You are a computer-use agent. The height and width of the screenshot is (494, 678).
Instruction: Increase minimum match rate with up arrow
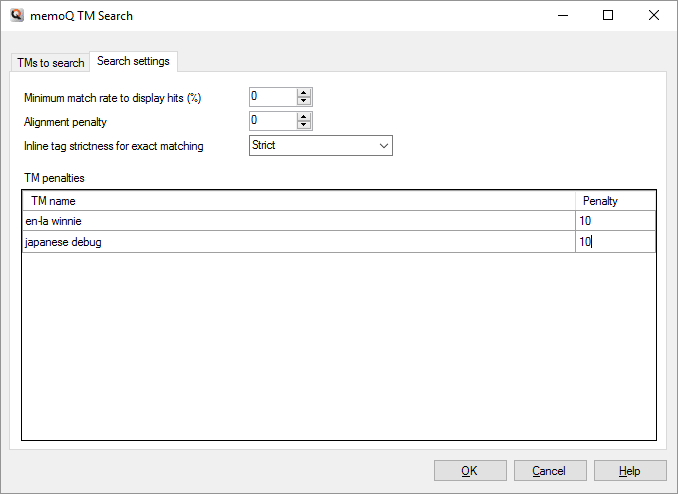click(x=305, y=92)
